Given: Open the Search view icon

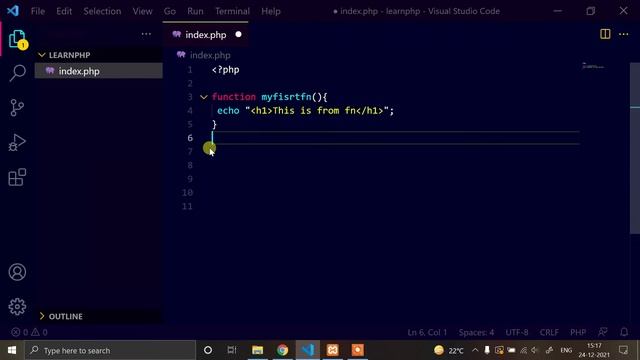Looking at the screenshot, I should point(17,73).
